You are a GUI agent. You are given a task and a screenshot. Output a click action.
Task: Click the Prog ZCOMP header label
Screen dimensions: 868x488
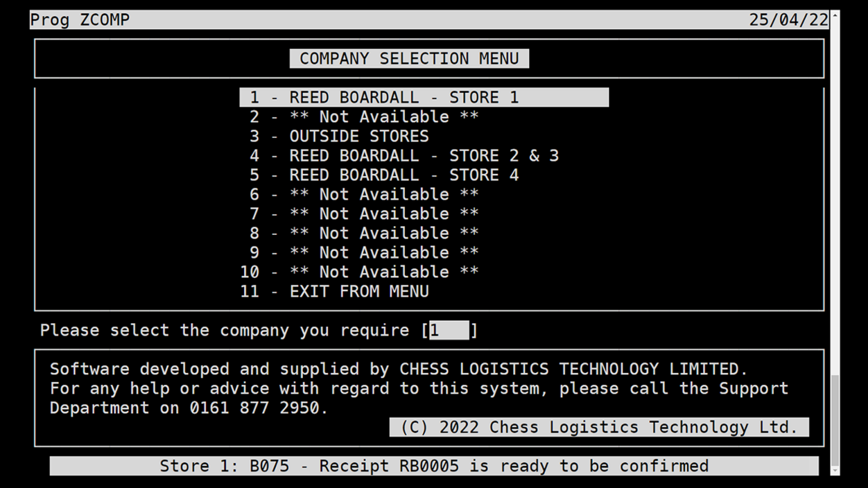click(x=80, y=20)
